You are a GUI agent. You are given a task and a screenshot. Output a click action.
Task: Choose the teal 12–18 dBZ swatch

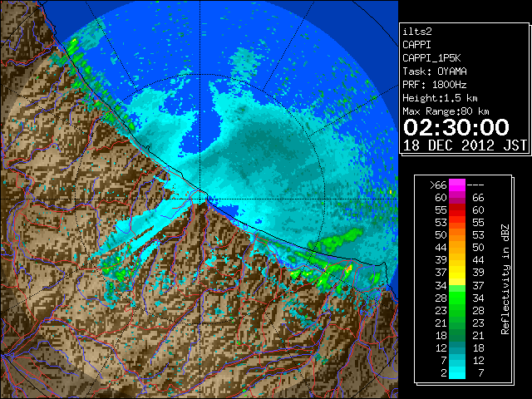point(457,348)
